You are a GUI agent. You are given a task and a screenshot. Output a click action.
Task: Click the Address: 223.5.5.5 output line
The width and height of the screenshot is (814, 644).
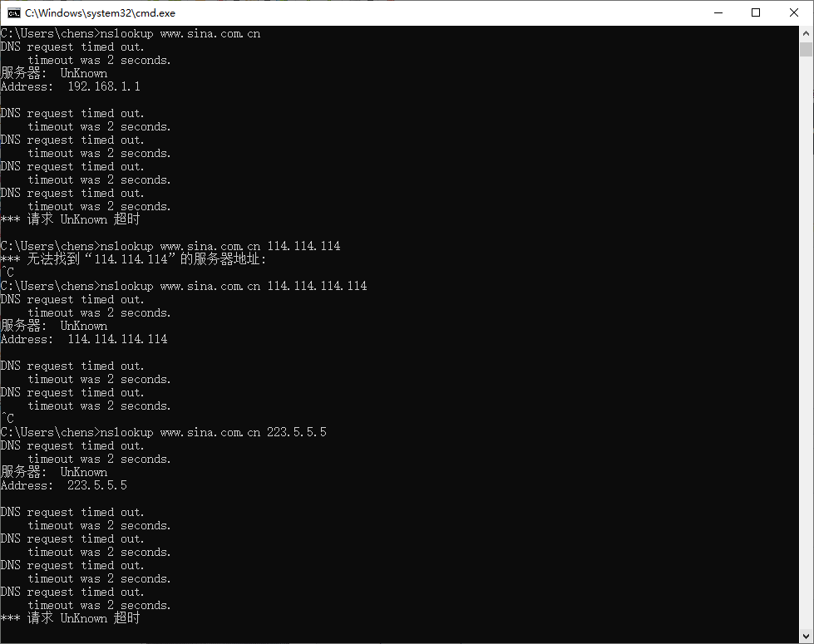pos(63,484)
